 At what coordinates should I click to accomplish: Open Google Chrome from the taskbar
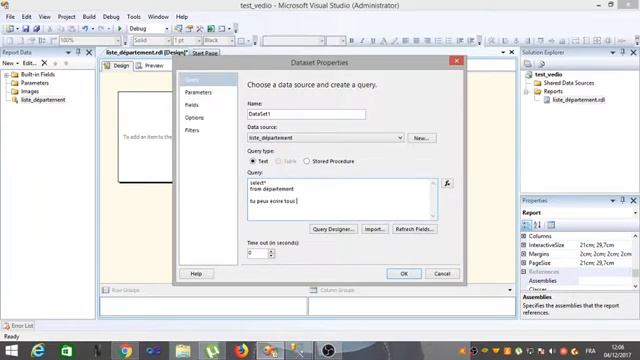click(x=125, y=351)
